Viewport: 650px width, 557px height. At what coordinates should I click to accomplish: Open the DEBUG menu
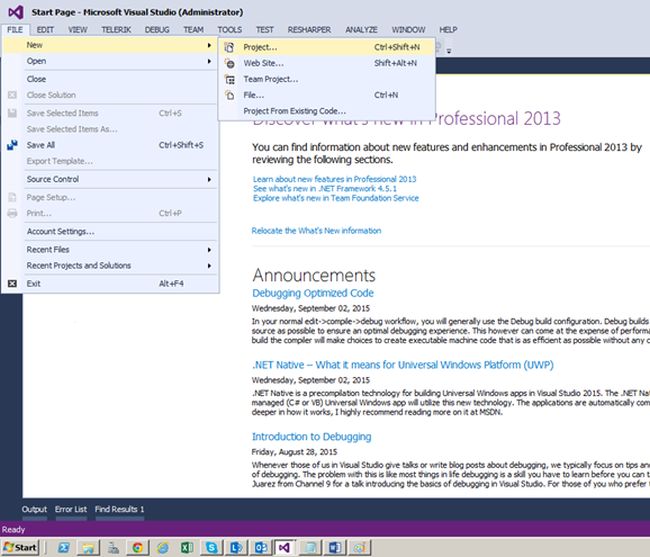(x=157, y=30)
